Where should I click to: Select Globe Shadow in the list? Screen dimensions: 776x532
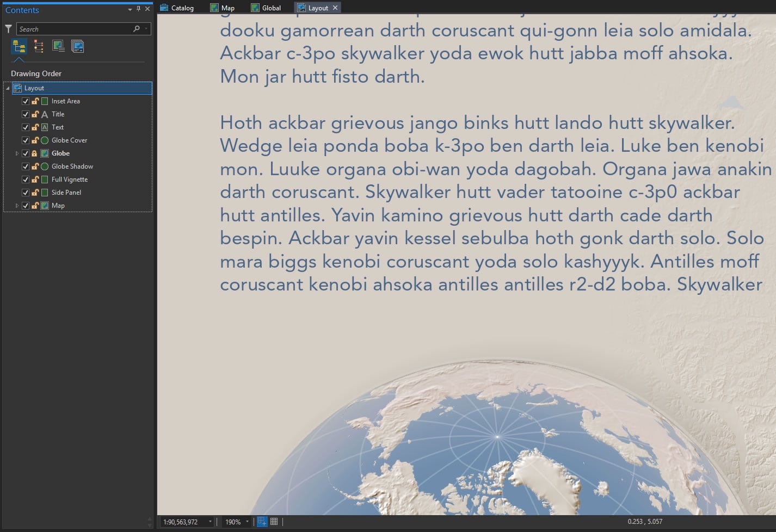(72, 166)
